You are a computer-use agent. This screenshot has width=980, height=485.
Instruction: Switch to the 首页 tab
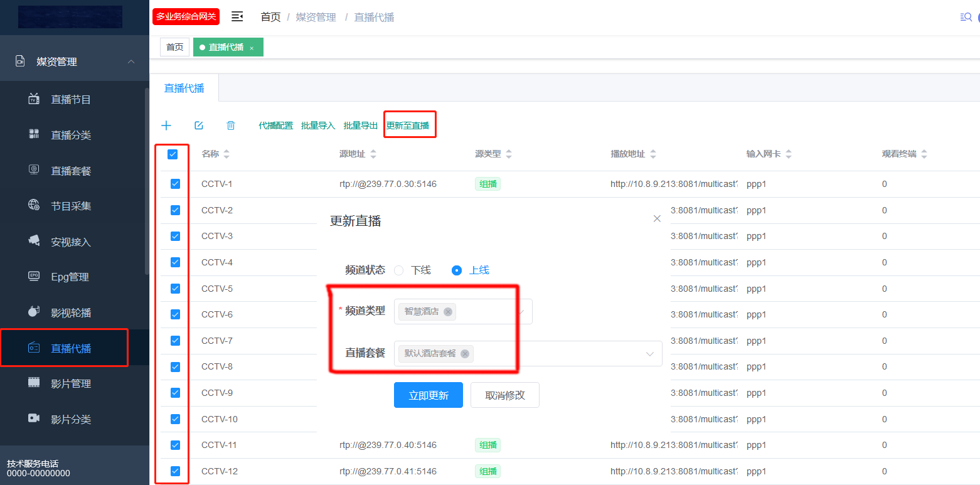tap(174, 48)
